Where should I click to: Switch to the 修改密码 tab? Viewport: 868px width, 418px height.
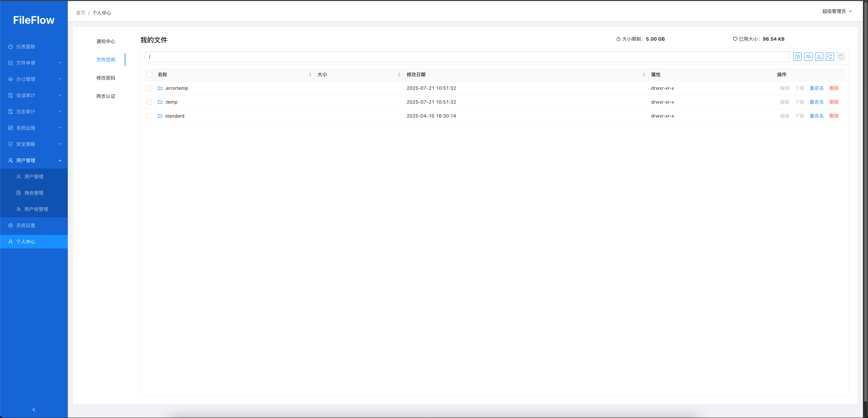(x=105, y=78)
